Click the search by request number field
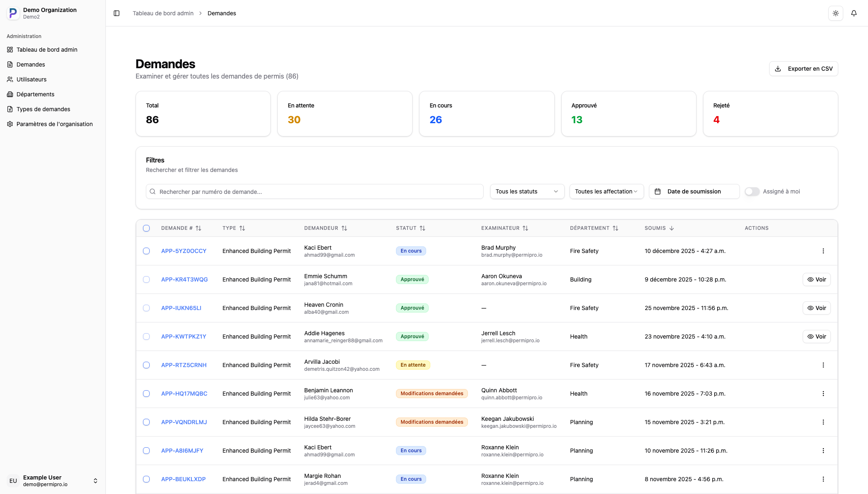868x494 pixels. coord(314,191)
